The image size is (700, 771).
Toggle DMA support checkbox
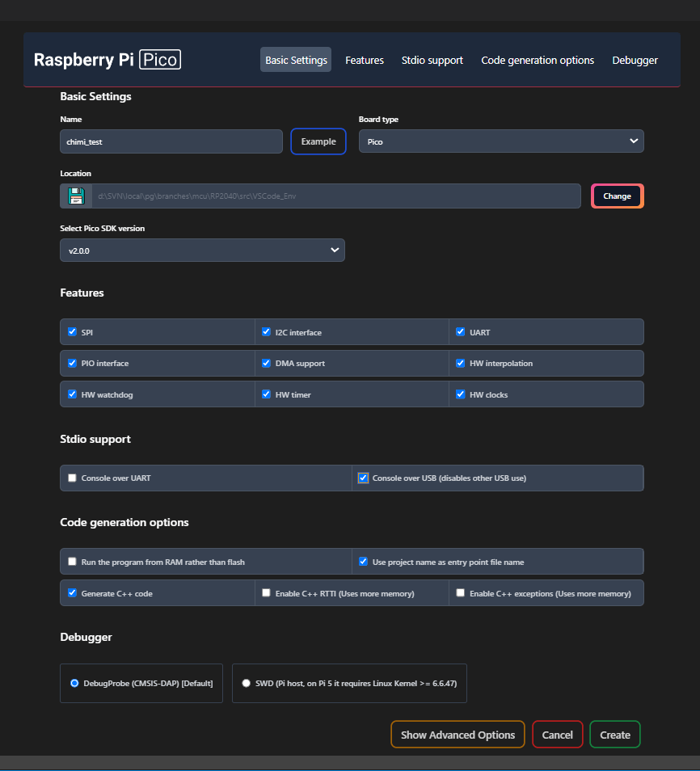[266, 363]
